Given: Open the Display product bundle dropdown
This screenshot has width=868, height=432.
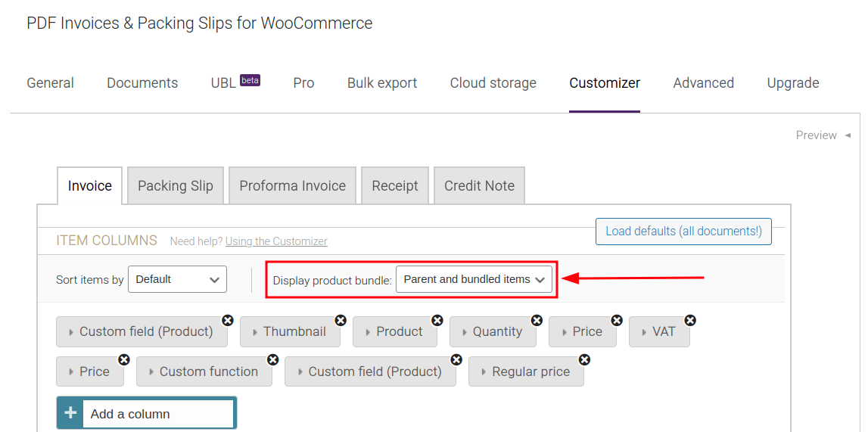Looking at the screenshot, I should tap(474, 279).
